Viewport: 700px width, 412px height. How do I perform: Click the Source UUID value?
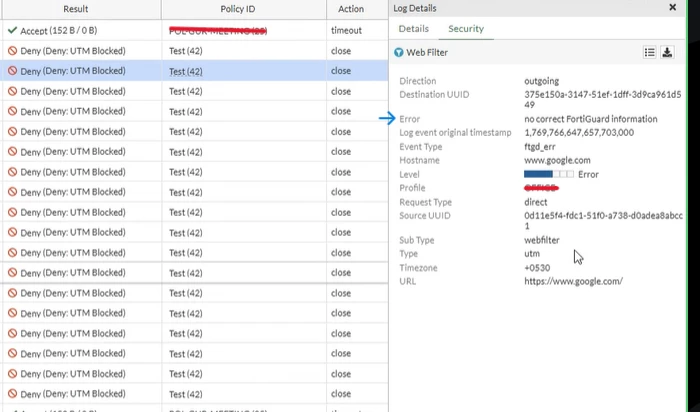(x=603, y=221)
